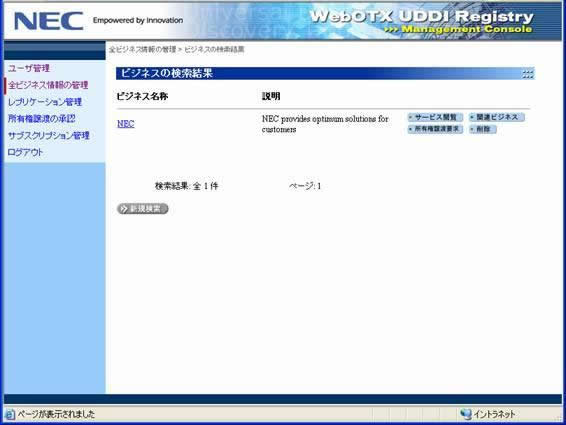Open the NEC business link
The width and height of the screenshot is (566, 425).
(126, 124)
